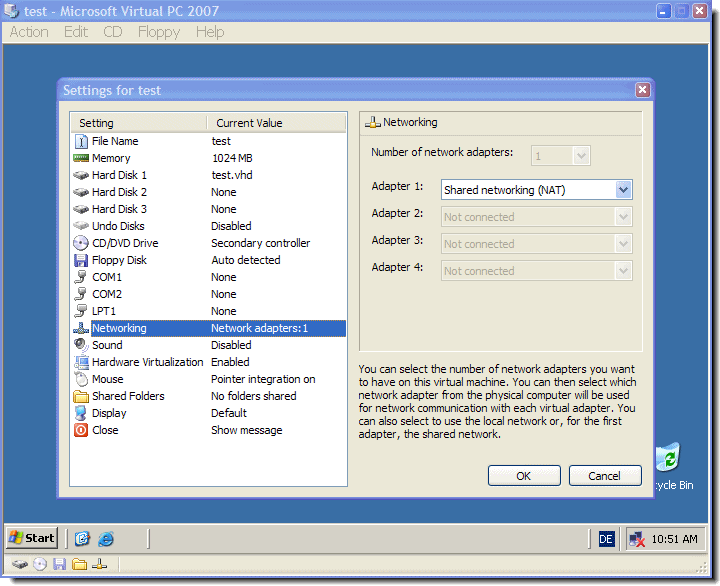This screenshot has width=720, height=586.
Task: Select the 'Auto detected' value
Action: tap(246, 260)
